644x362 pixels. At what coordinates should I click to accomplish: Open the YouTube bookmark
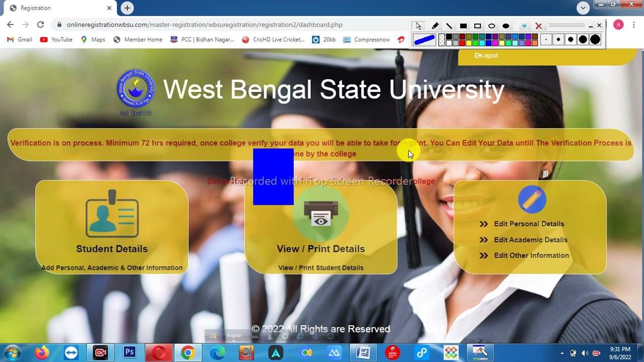pos(56,40)
